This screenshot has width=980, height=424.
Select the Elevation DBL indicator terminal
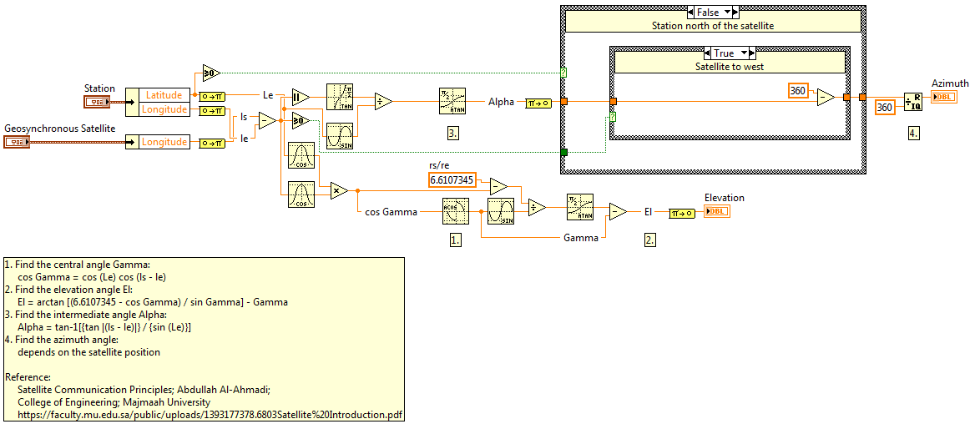point(717,212)
